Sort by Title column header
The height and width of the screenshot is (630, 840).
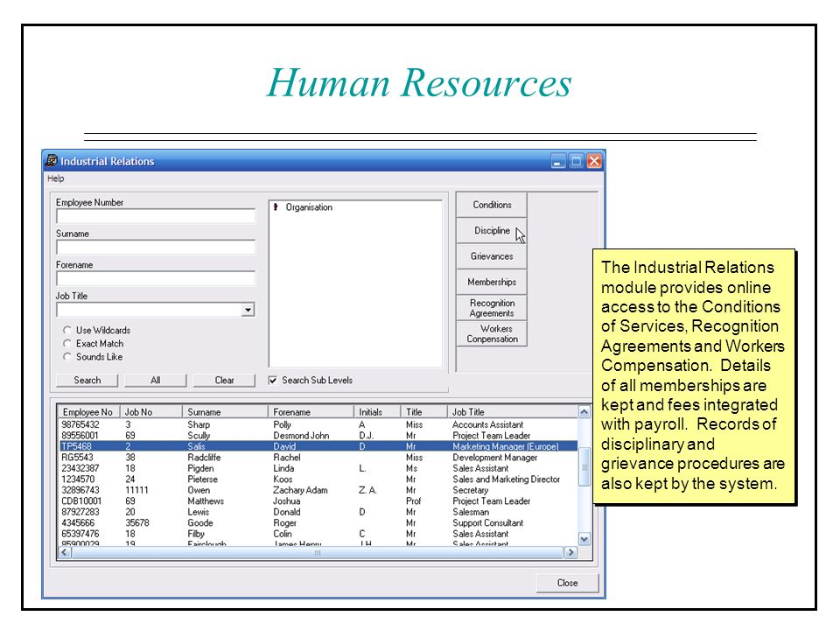point(423,412)
